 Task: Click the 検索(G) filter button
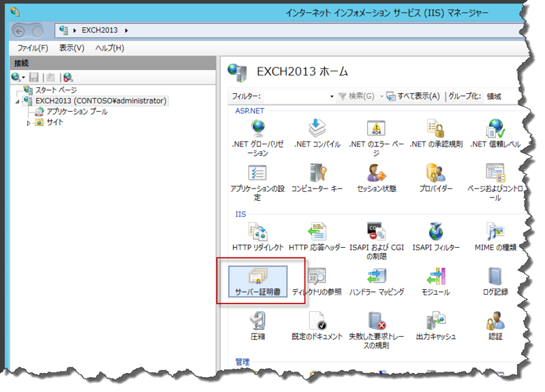356,96
